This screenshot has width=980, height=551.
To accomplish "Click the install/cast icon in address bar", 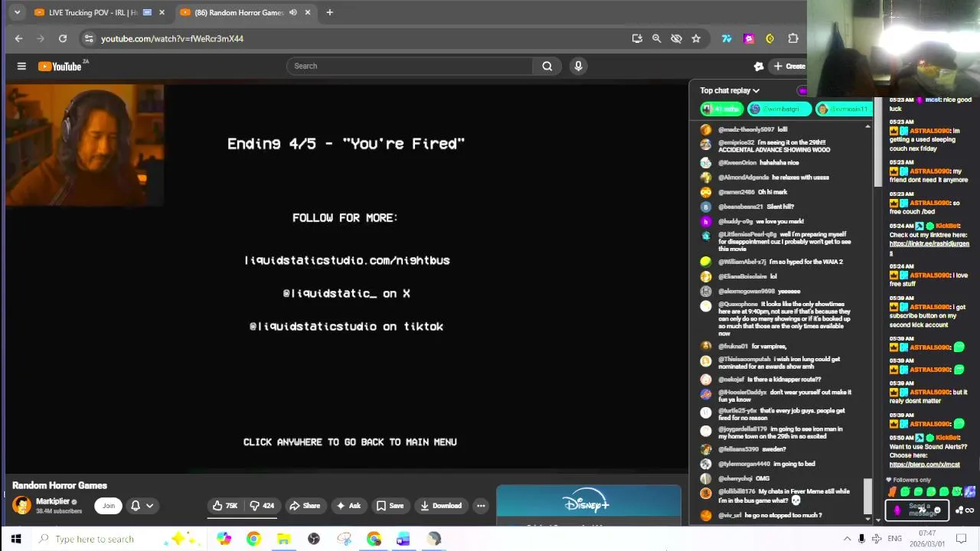I will pyautogui.click(x=637, y=38).
